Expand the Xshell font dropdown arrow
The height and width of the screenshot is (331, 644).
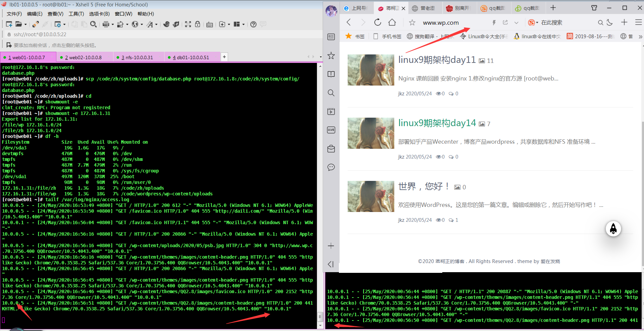click(156, 24)
